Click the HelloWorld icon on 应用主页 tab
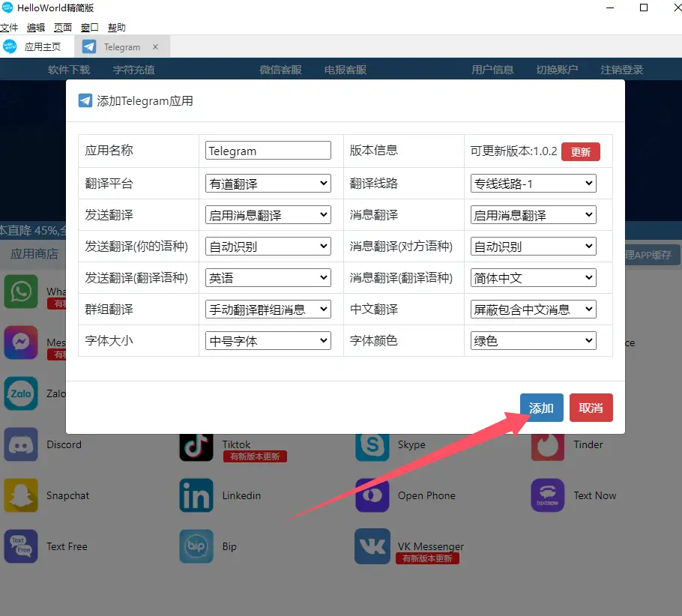682x616 pixels. (10, 46)
